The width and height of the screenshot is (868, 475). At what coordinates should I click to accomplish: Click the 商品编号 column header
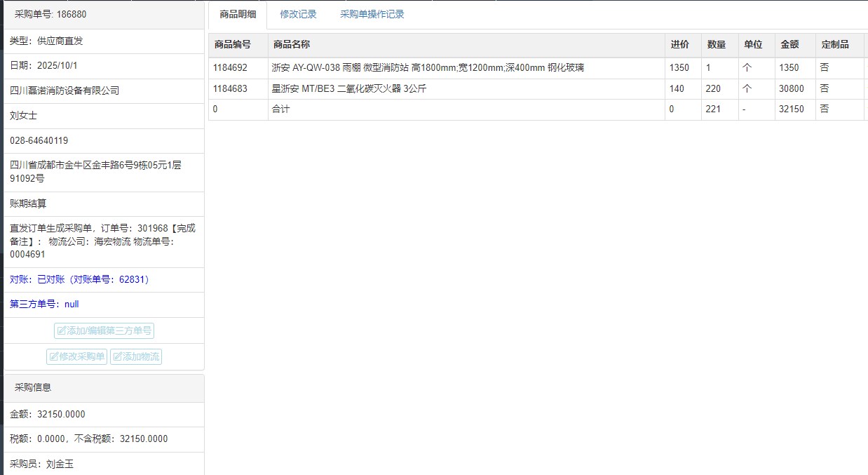click(232, 44)
